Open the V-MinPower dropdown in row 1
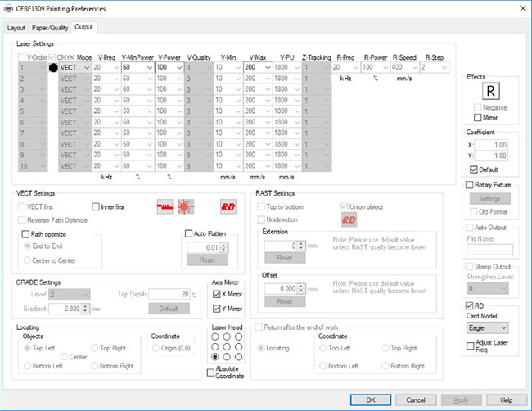The height and width of the screenshot is (411, 532). tap(138, 67)
